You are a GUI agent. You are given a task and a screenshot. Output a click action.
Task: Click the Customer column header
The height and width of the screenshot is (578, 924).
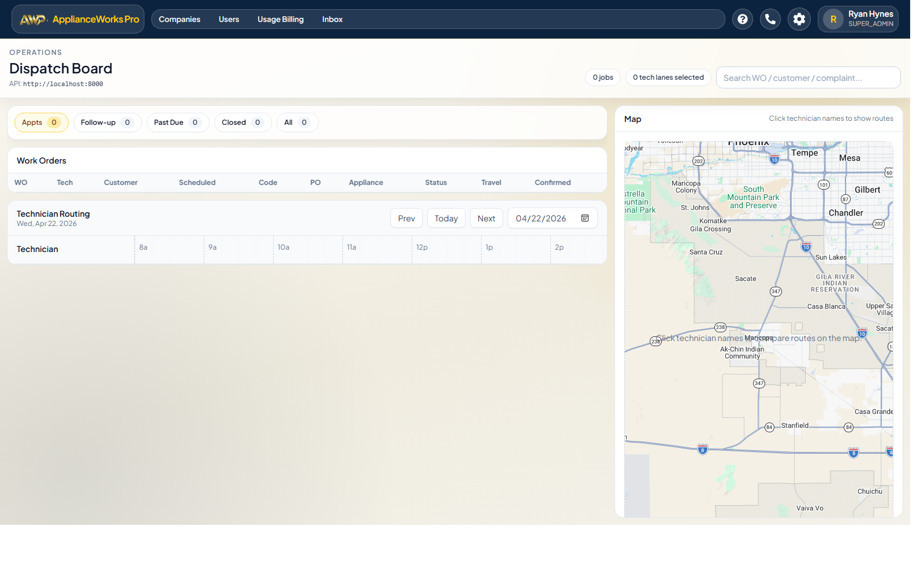[121, 183]
